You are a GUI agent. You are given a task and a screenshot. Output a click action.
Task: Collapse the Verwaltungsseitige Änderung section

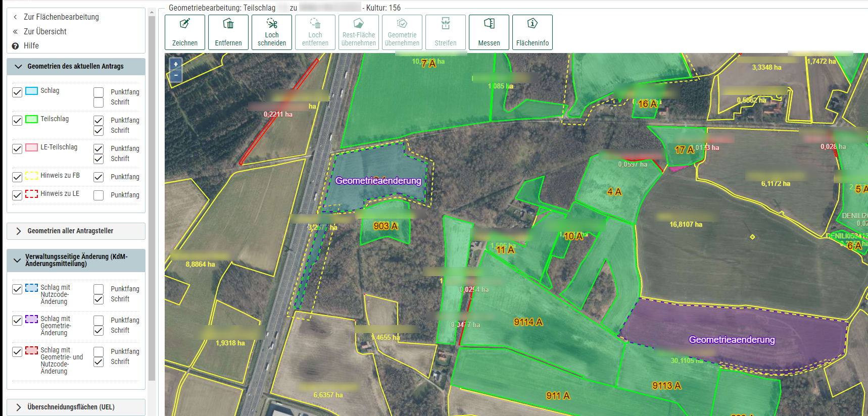[18, 261]
